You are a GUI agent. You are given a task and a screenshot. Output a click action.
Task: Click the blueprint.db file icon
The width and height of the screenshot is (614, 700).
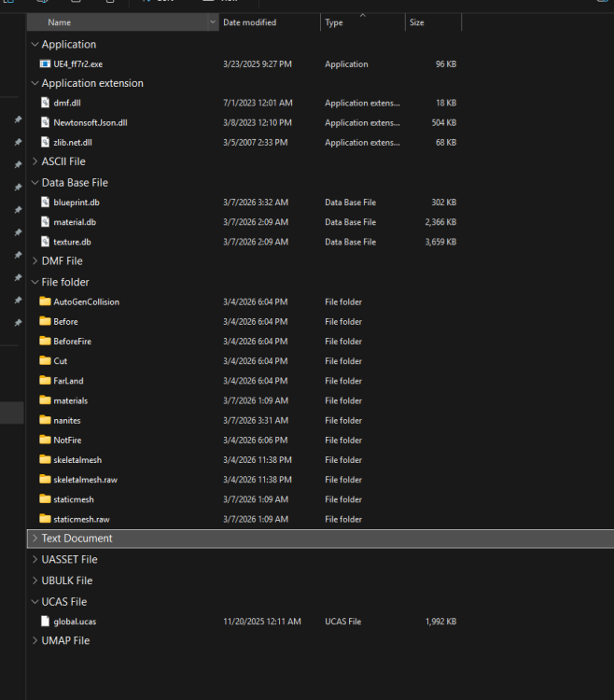pos(45,203)
